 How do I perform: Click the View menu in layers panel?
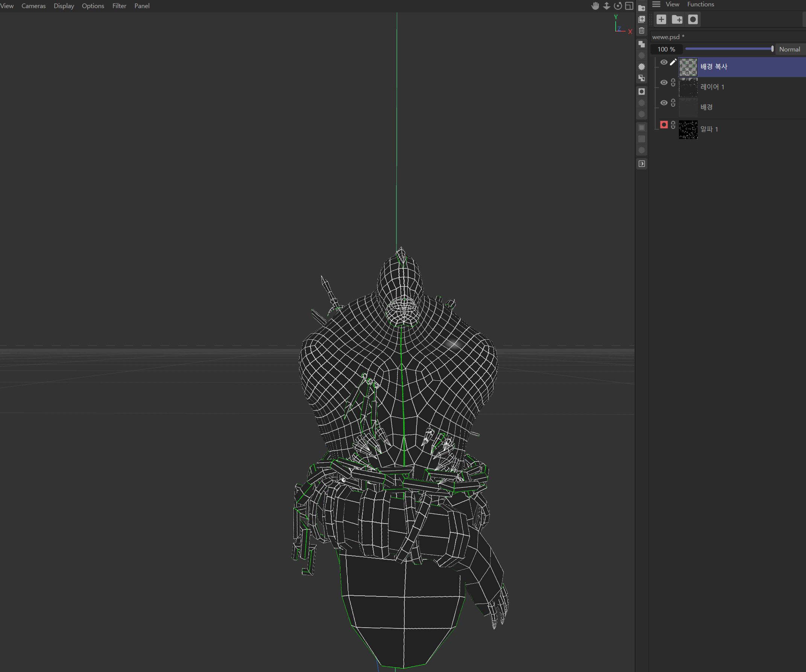pyautogui.click(x=673, y=4)
